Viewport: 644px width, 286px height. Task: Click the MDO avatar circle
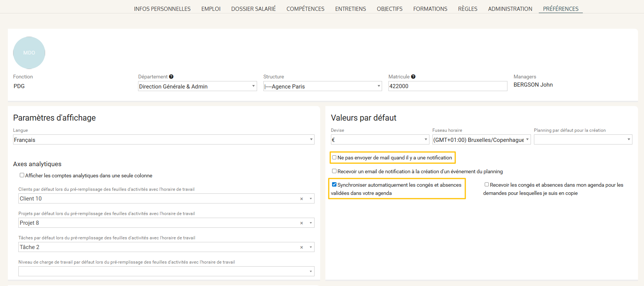29,53
